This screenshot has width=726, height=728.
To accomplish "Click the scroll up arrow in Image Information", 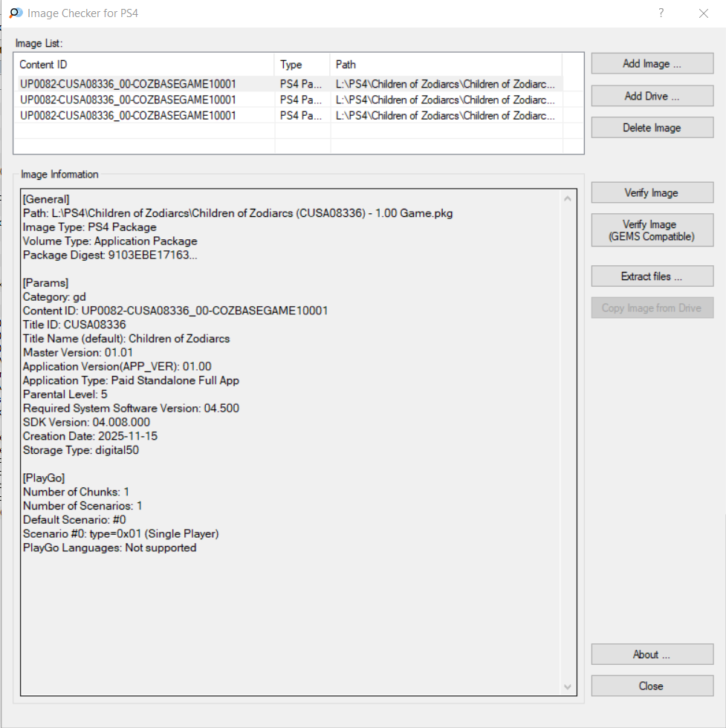I will (x=568, y=199).
